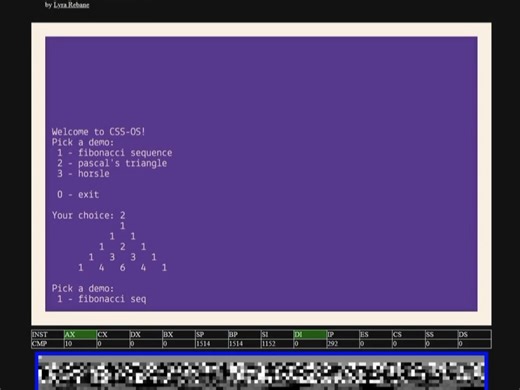Click the DS value 0 cell

point(474,344)
